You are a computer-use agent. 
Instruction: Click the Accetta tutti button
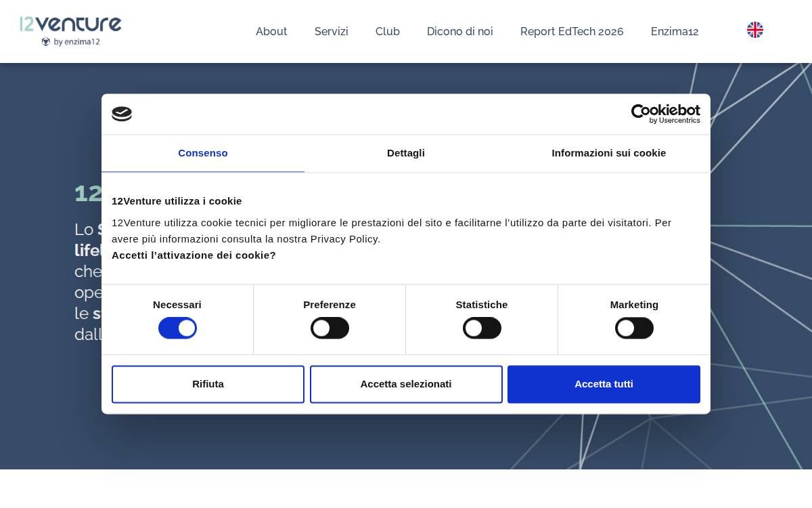604,384
